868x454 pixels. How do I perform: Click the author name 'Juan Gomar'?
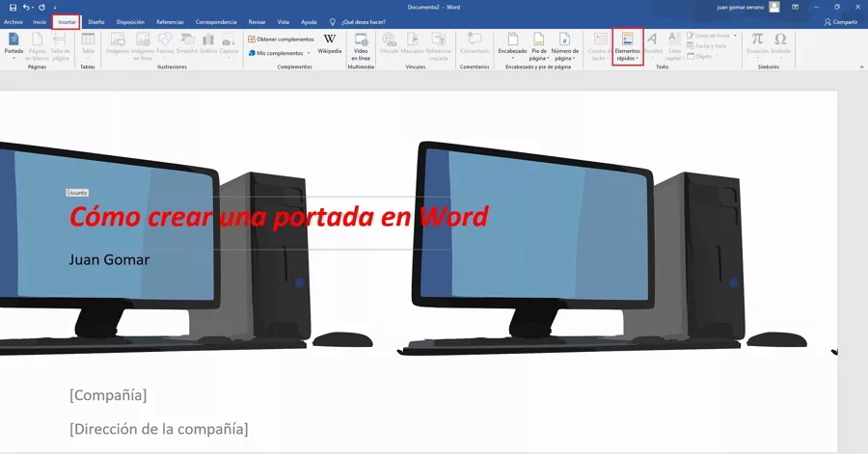point(109,260)
